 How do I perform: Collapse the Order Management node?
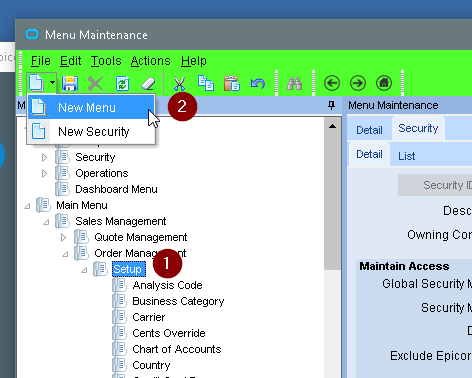pos(65,254)
